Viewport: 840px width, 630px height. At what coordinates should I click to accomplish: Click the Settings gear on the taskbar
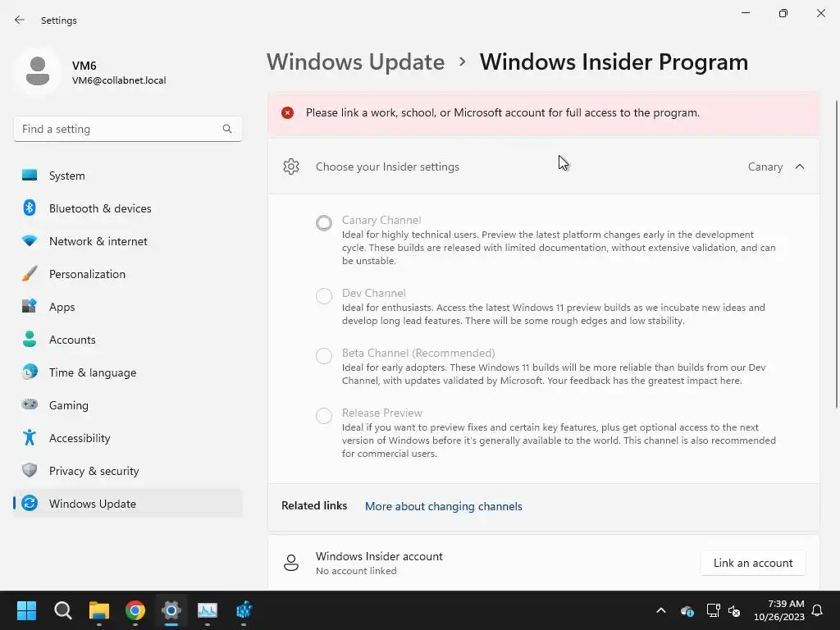[x=171, y=610]
